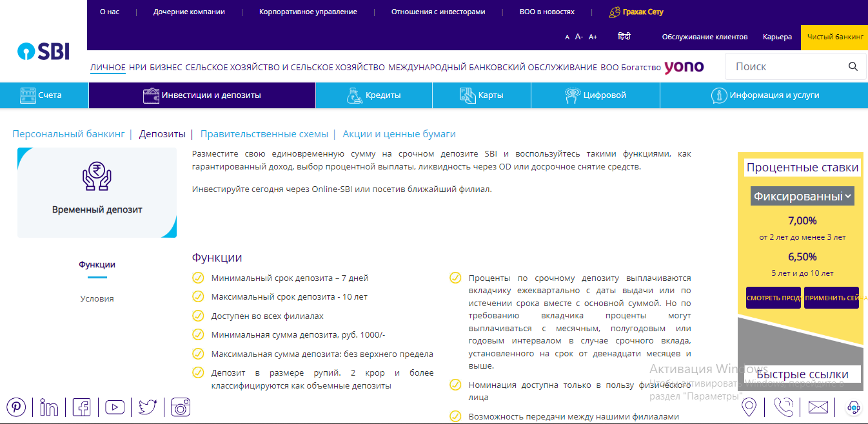Increase font size with A+
Screen dimensions: 868x424
[x=593, y=37]
